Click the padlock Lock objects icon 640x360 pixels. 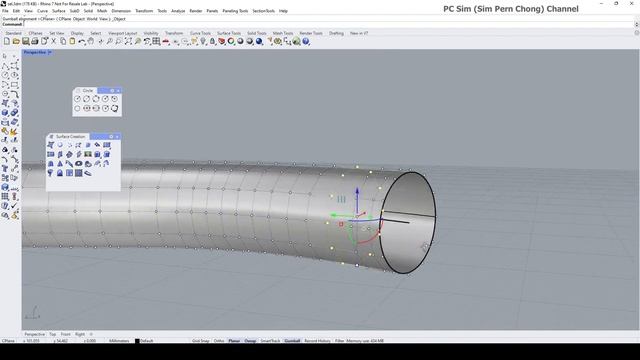point(212,41)
